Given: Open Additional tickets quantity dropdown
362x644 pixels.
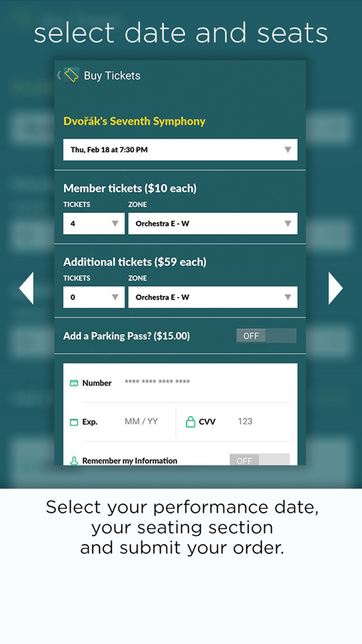Looking at the screenshot, I should [94, 297].
